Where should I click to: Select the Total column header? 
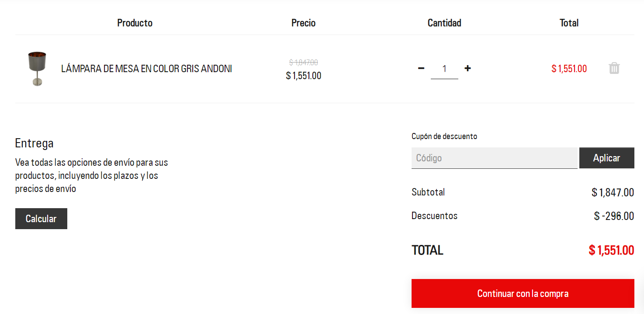click(x=569, y=23)
